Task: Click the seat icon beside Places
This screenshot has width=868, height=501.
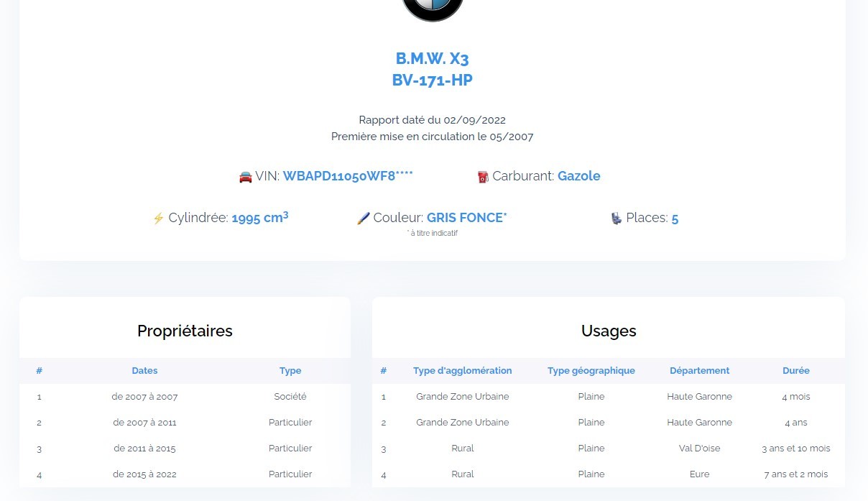Action: tap(617, 218)
